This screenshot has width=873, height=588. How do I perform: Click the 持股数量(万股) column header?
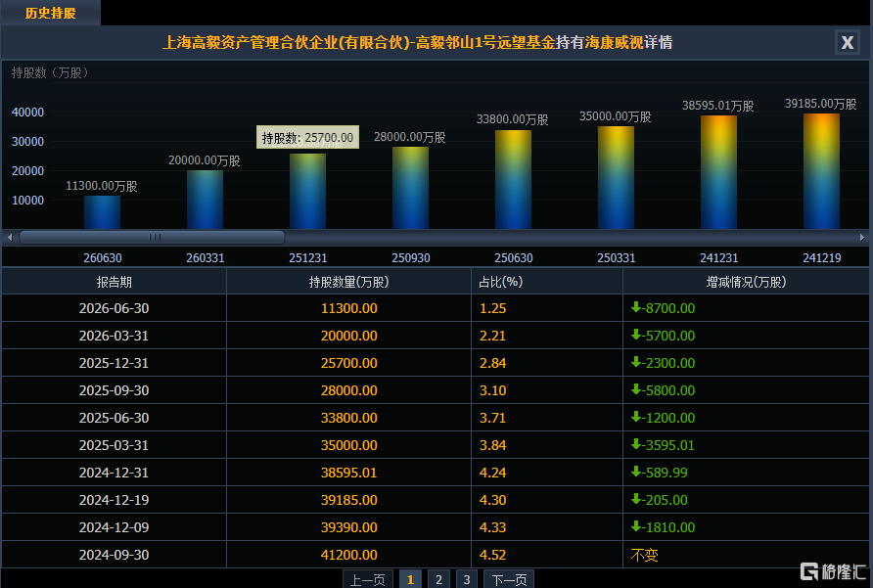click(x=348, y=282)
